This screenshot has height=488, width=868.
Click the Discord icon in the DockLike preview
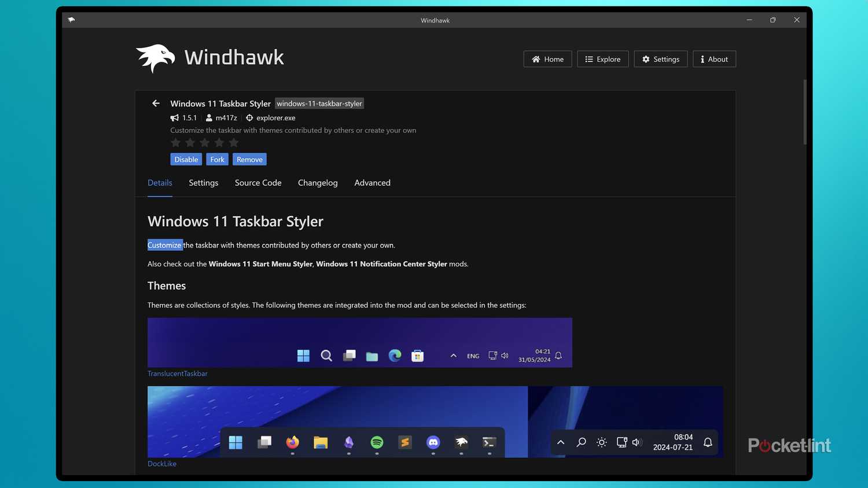[x=433, y=442]
